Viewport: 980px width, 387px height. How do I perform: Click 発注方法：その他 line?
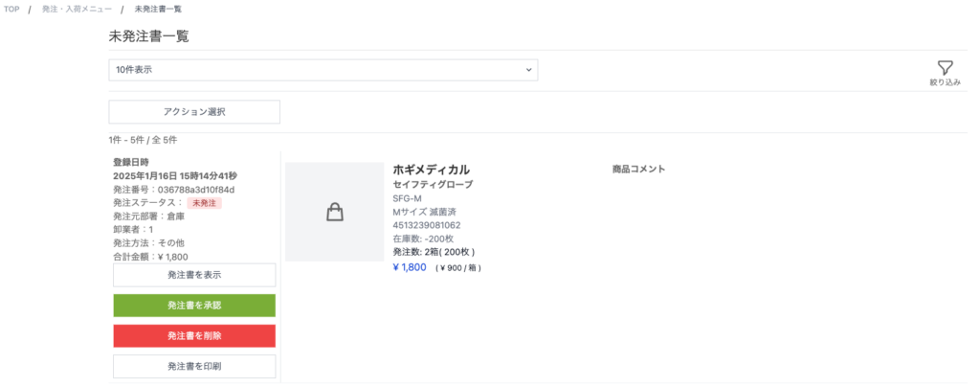[148, 242]
